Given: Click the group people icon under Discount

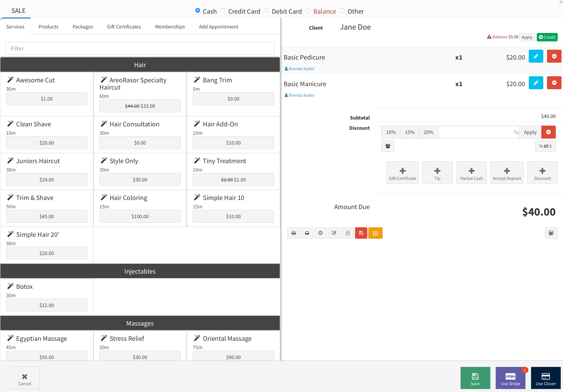Looking at the screenshot, I should coord(388,146).
